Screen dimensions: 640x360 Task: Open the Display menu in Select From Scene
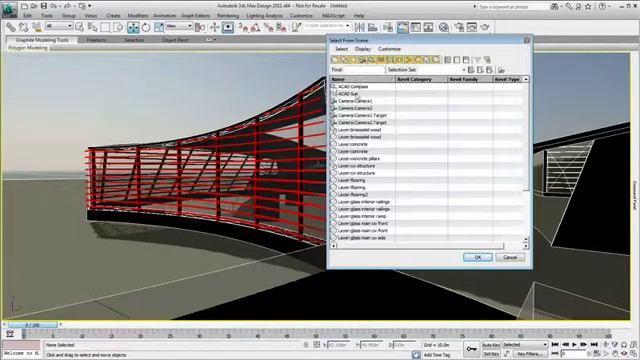(x=362, y=49)
